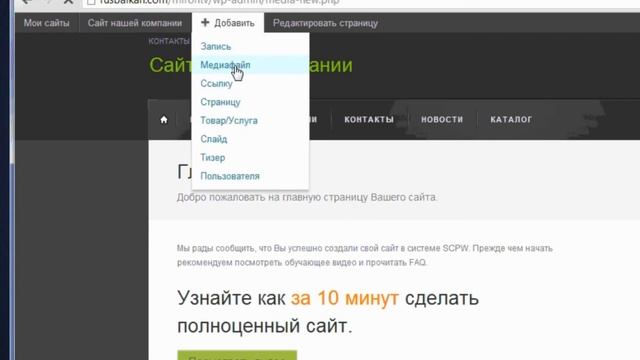Select Товар/Услуга menu entry
The height and width of the screenshot is (360, 640).
(x=229, y=120)
